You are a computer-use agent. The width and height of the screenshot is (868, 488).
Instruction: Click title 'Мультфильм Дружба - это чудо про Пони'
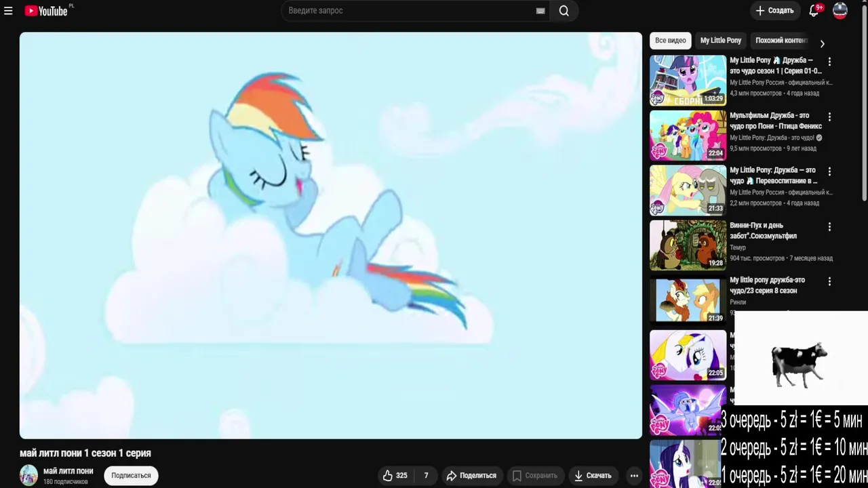[x=775, y=121]
